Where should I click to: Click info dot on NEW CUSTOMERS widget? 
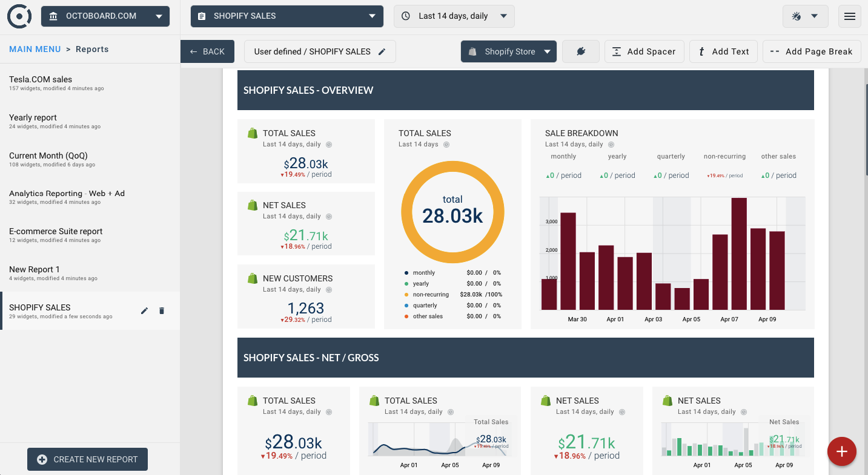pos(329,290)
